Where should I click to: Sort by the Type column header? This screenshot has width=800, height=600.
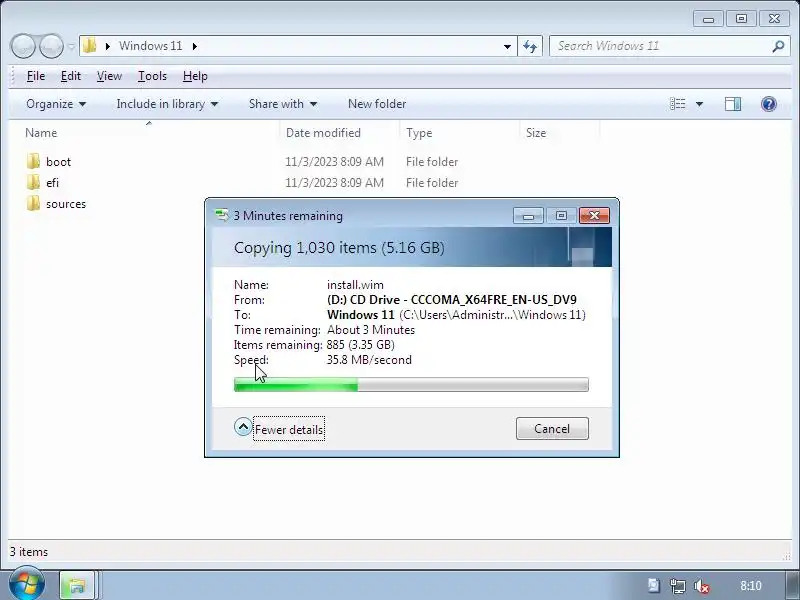[x=459, y=133]
